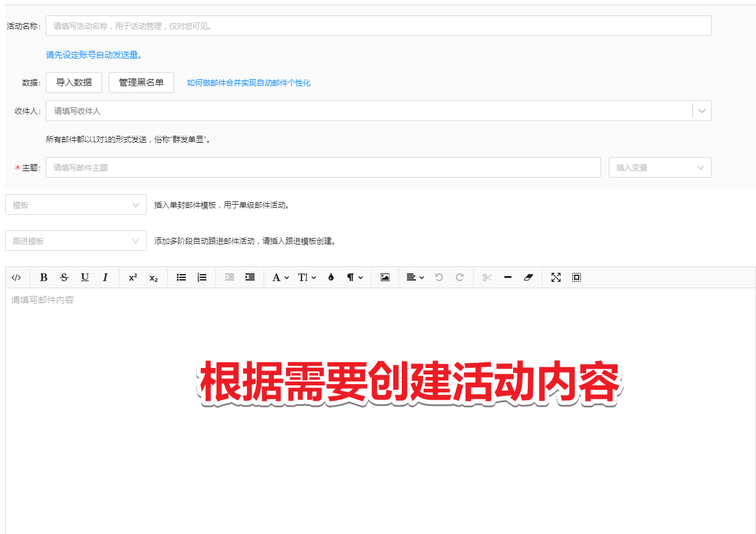The width and height of the screenshot is (756, 534).
Task: Select all content icon
Action: click(x=577, y=277)
